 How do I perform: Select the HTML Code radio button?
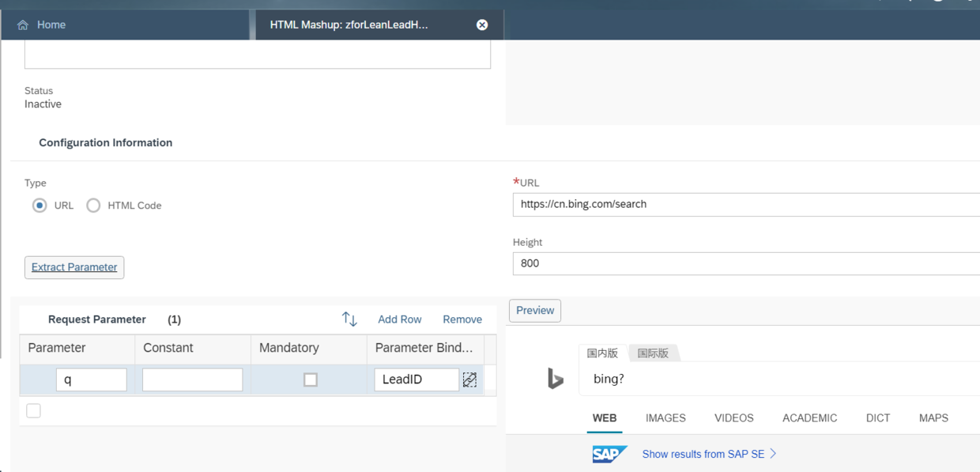tap(93, 206)
